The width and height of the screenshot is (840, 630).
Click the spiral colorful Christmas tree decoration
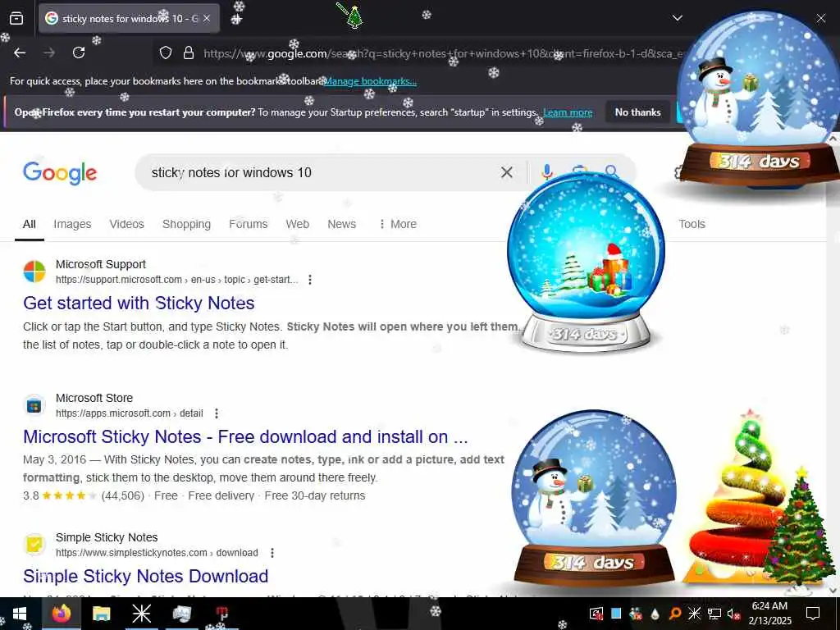(737, 498)
